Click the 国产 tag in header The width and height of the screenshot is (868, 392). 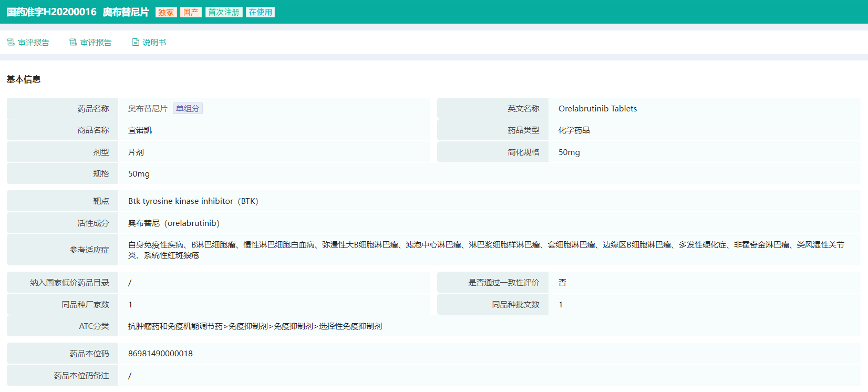(x=191, y=12)
